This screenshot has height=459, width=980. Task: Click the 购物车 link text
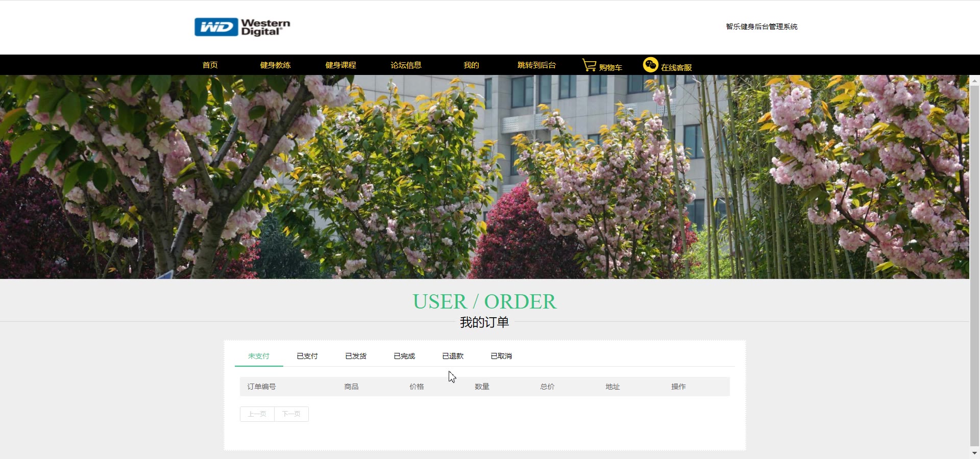610,67
